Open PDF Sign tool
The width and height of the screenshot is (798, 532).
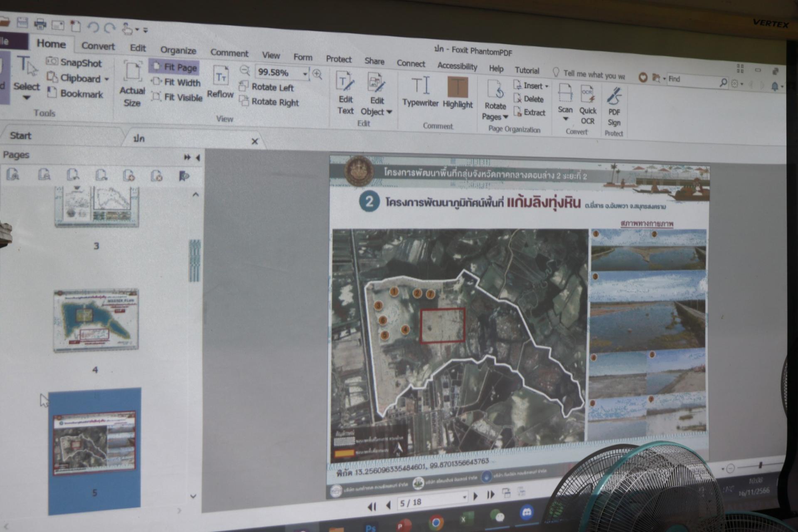614,106
